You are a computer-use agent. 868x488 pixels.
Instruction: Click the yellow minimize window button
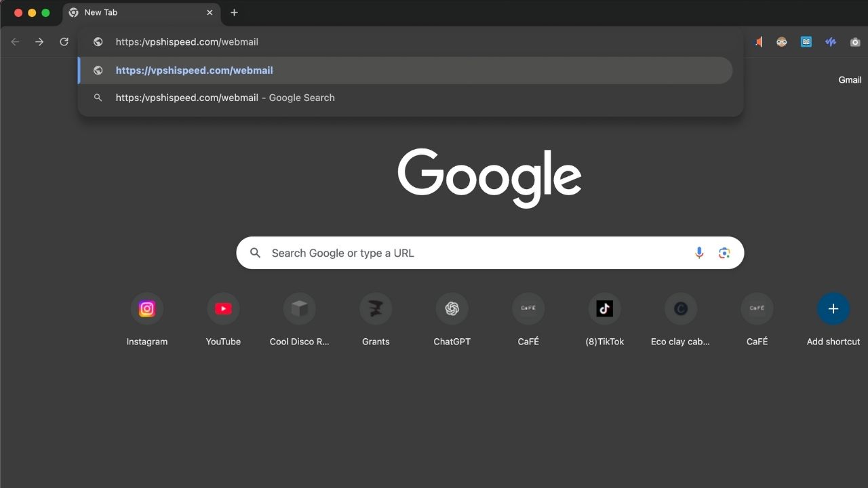(x=32, y=12)
